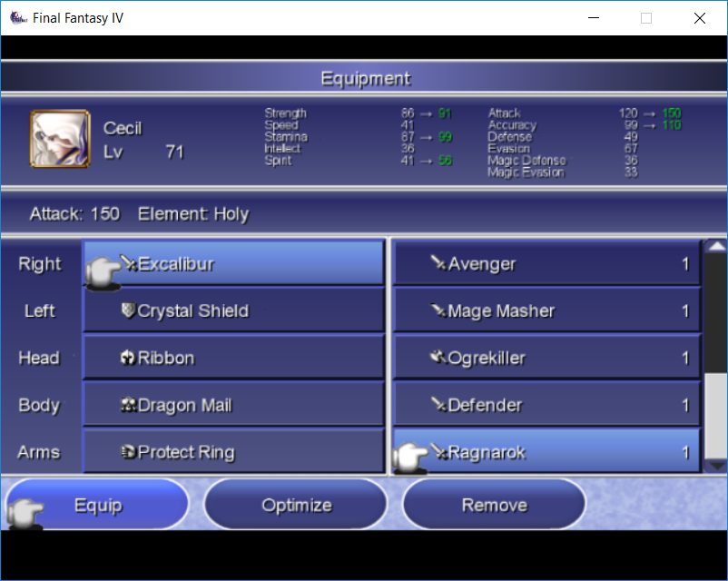Click the Intellect stat label
728x581 pixels.
tap(282, 149)
